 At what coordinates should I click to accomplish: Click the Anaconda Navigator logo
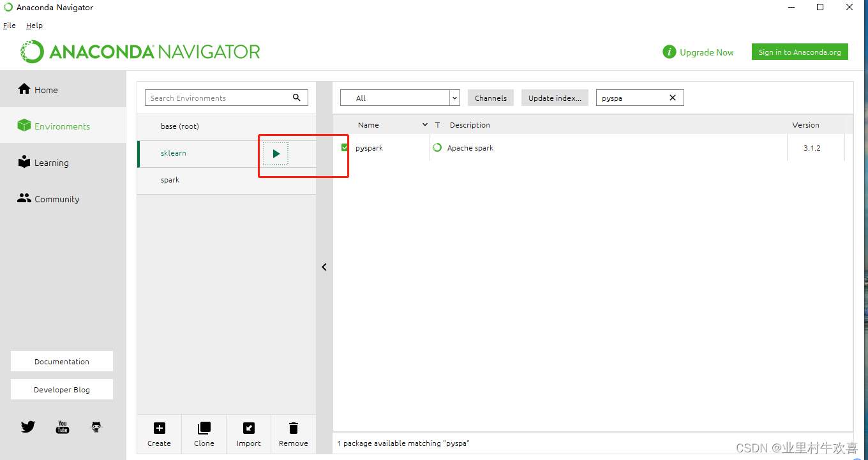[x=140, y=52]
